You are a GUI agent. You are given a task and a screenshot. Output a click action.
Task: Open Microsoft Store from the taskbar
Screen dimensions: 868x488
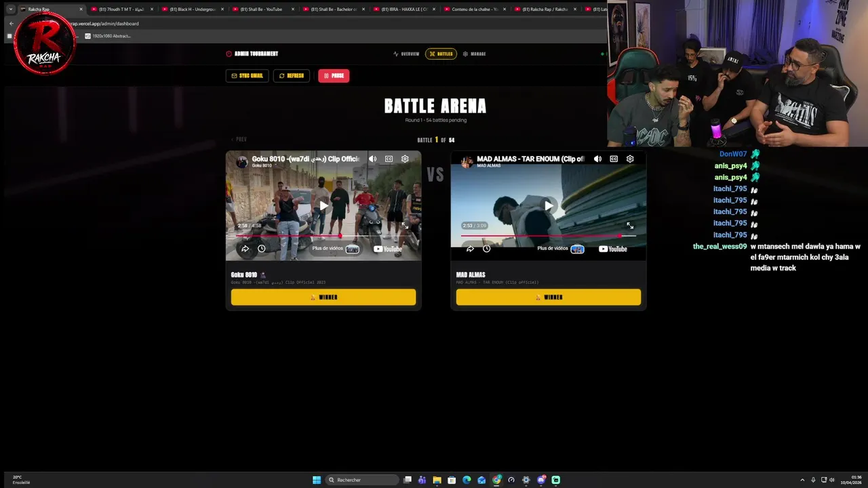452,480
